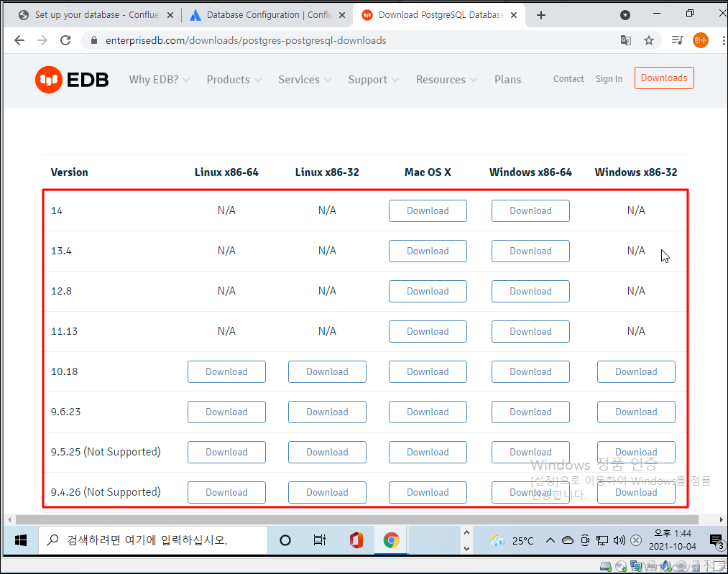The image size is (728, 574).
Task: Select the 'Windows x86-64' column header
Action: point(530,172)
